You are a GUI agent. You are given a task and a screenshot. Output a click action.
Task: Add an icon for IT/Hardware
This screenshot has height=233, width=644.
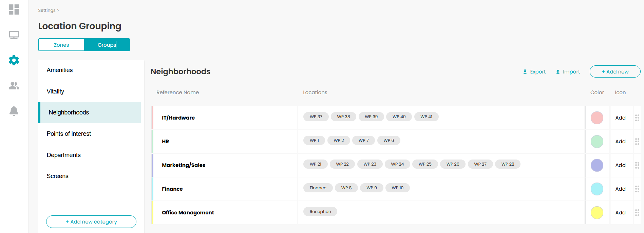click(x=621, y=118)
